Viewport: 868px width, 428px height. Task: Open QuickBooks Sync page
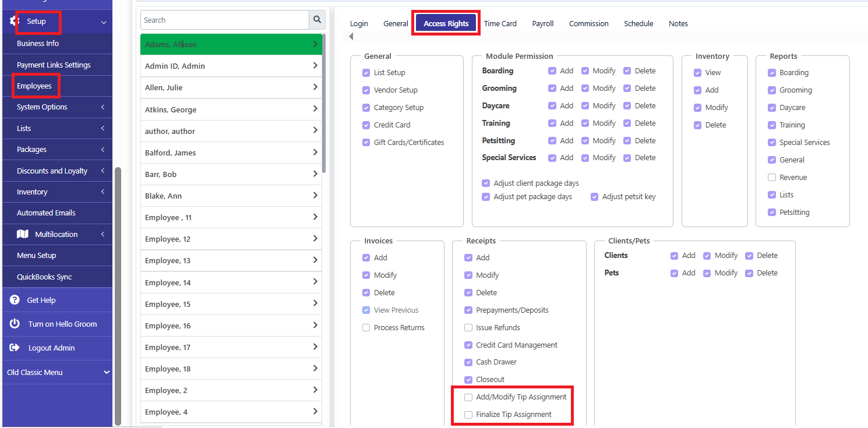(44, 277)
